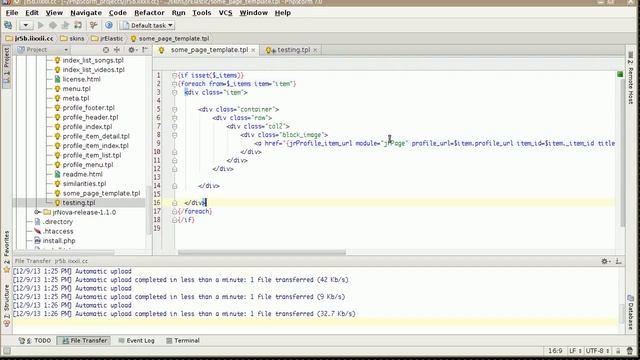Click hide Project panel icon

(144, 50)
